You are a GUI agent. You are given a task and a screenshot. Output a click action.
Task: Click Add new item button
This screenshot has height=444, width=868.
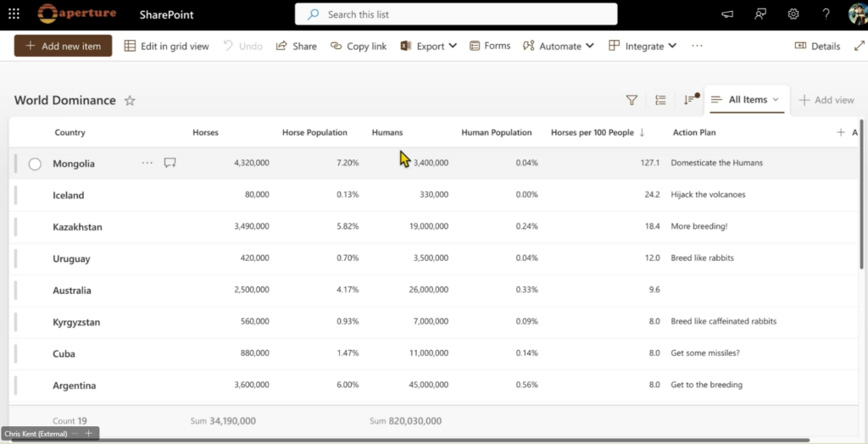[63, 46]
